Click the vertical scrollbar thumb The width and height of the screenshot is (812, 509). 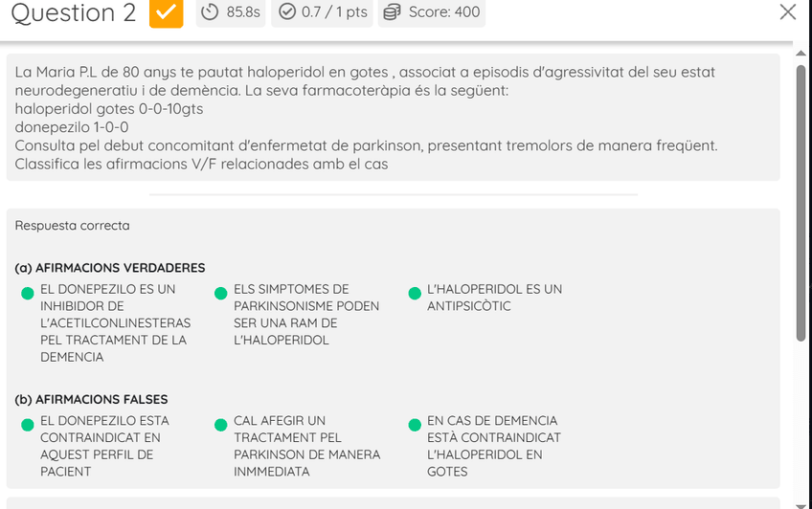point(801,201)
